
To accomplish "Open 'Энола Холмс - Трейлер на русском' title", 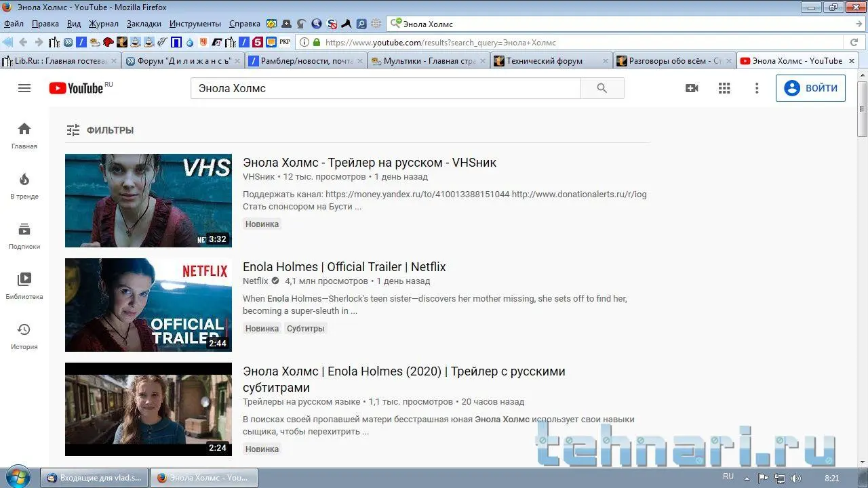I will pyautogui.click(x=370, y=163).
